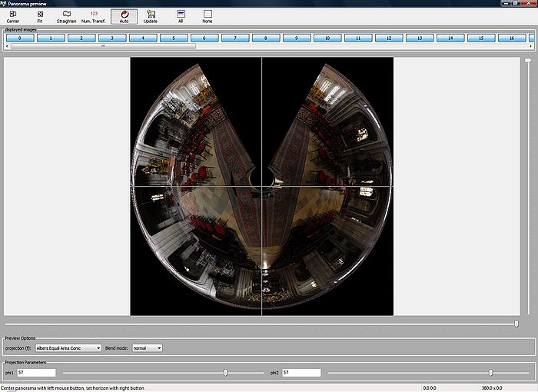Screen dimensions: 538x392
Task: Toggle displayed image 12 button
Action: click(x=389, y=38)
